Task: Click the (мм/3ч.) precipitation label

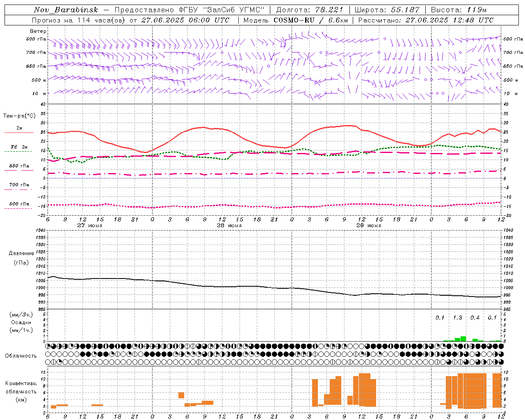Action: [x=21, y=315]
